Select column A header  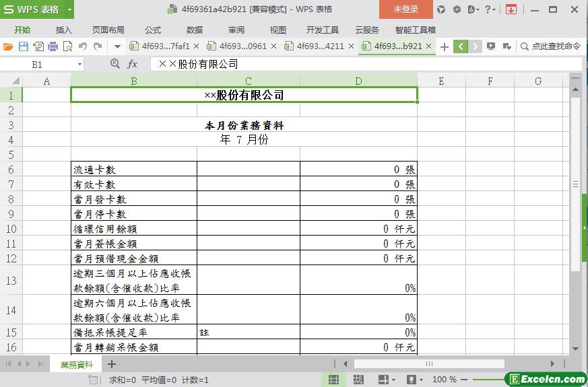point(46,81)
